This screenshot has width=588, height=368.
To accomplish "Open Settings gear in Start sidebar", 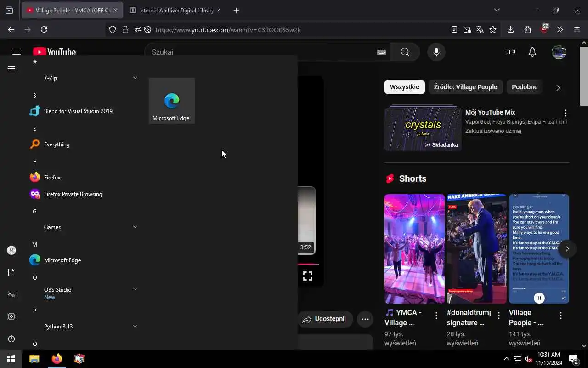I will [x=11, y=316].
